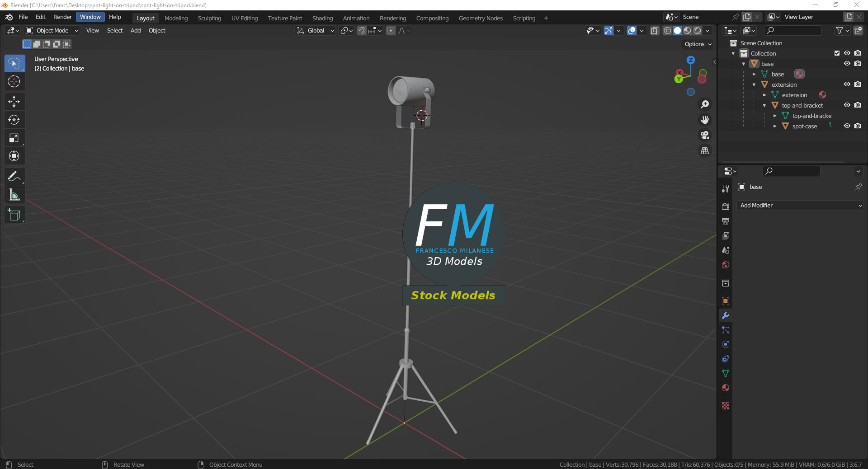Hide the top-and-bracket object in viewport
This screenshot has height=469, width=868.
(847, 105)
